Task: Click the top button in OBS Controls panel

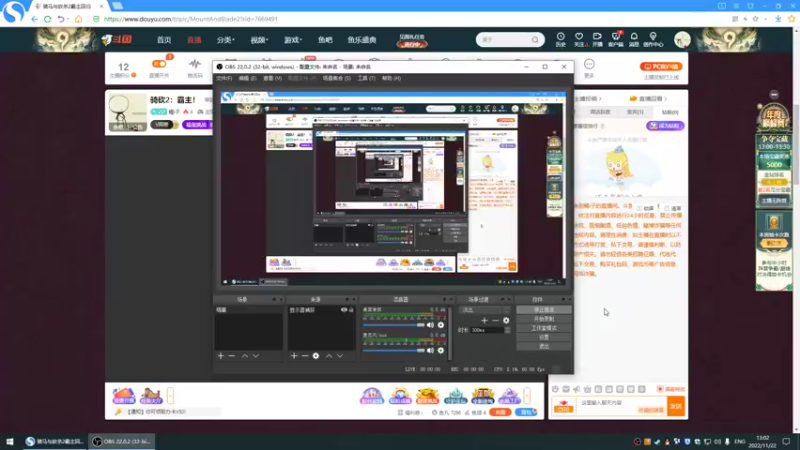Action: 544,310
